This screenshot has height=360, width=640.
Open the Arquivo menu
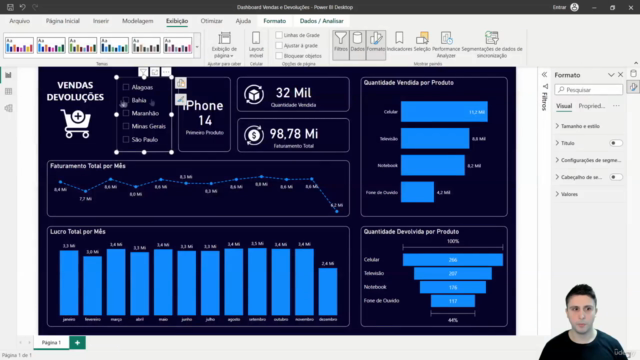click(20, 21)
